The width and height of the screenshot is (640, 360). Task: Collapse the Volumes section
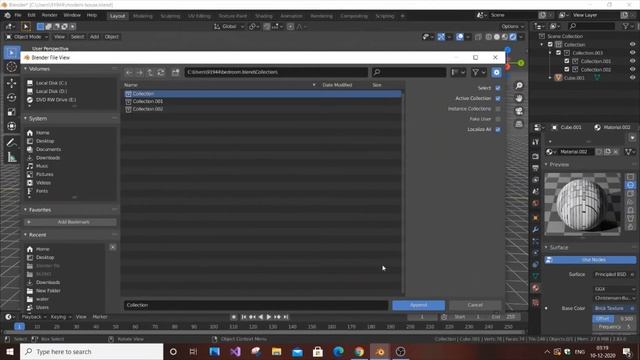coord(26,69)
